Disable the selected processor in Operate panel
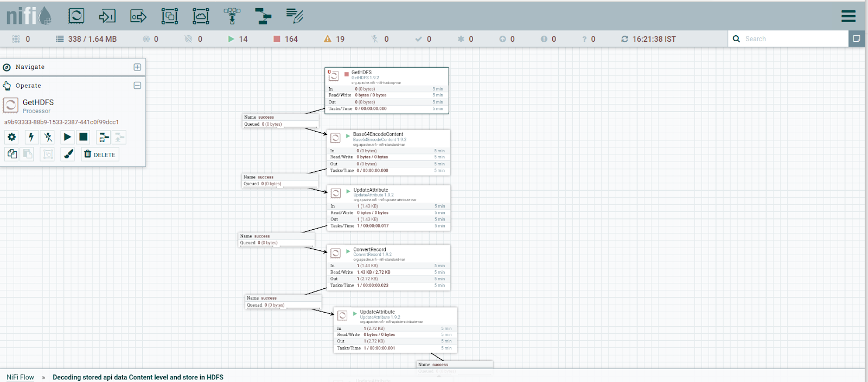 [48, 137]
